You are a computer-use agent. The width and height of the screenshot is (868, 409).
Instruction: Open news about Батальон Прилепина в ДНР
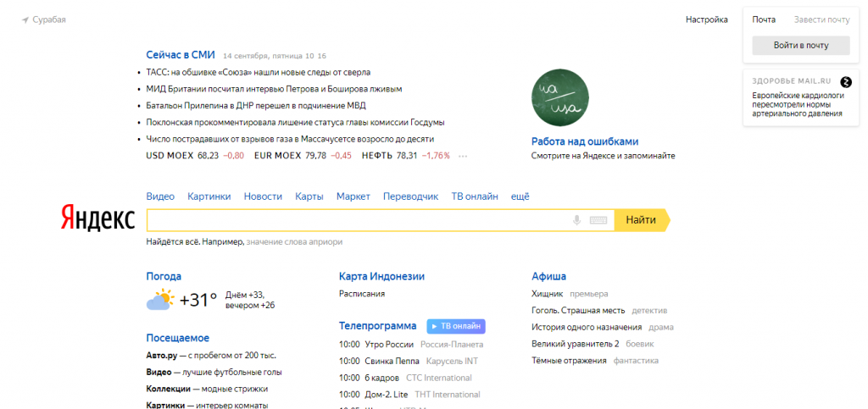coord(256,106)
